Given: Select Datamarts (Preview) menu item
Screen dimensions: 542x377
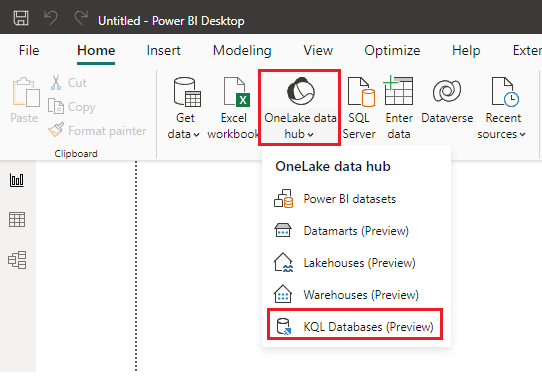Looking at the screenshot, I should point(356,231).
